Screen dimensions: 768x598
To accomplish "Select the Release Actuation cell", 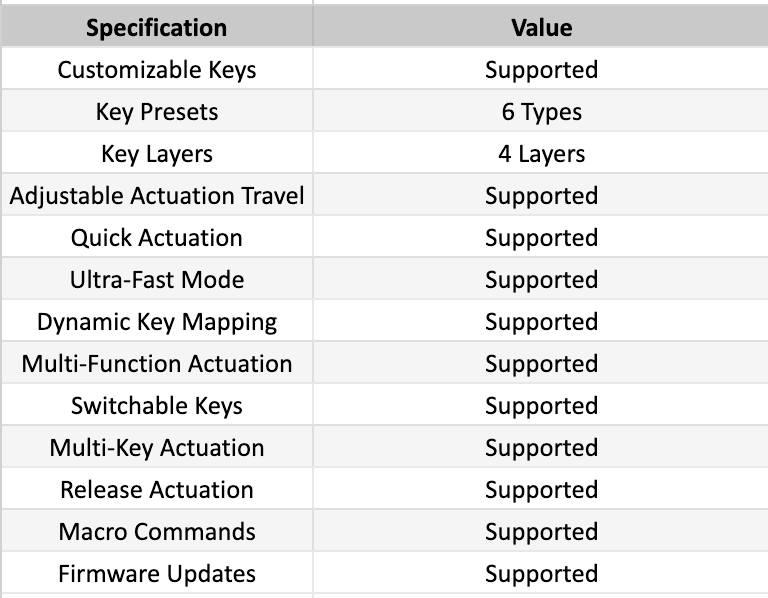I will click(156, 490).
